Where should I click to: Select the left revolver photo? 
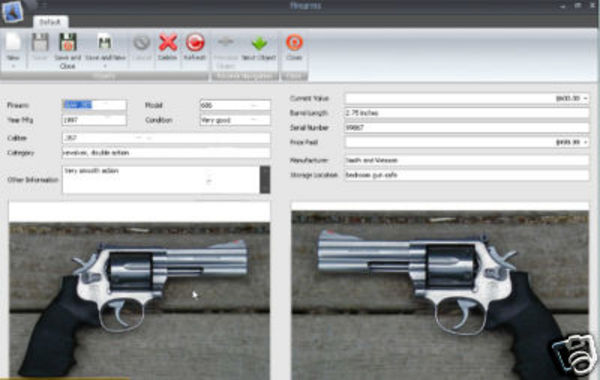[139, 301]
